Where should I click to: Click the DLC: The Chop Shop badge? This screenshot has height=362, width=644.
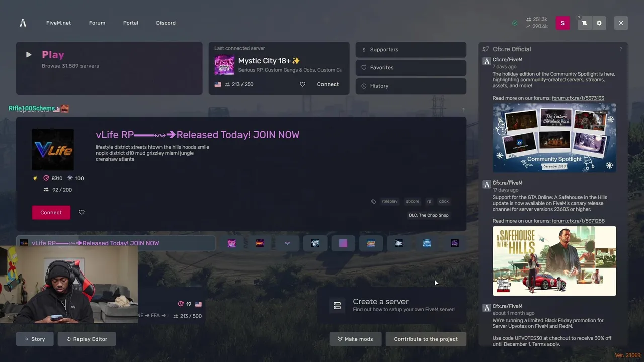pos(429,215)
